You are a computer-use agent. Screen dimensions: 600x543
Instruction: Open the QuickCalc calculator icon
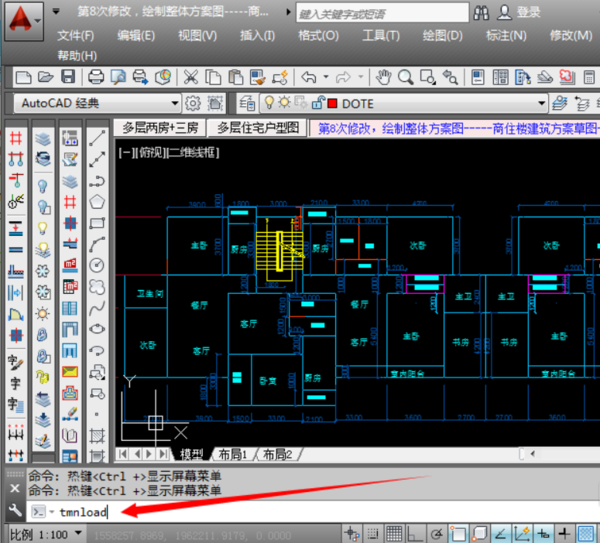point(589,77)
